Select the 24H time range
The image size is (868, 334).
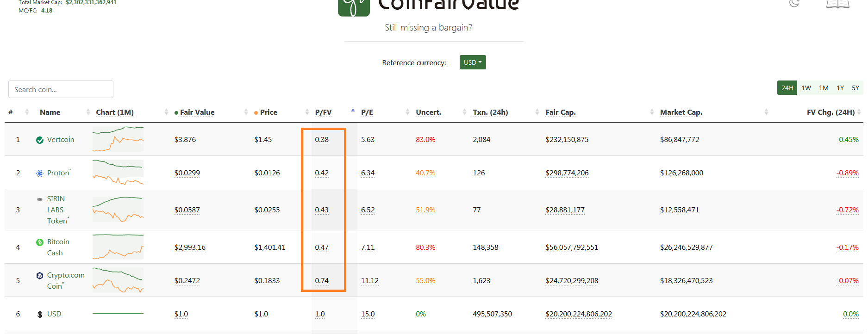click(x=787, y=88)
